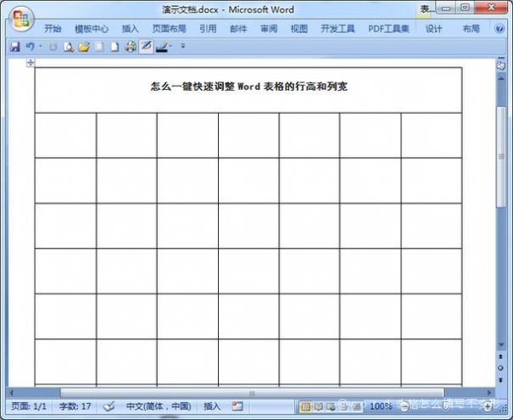Go to the 视图 tab
Image resolution: width=513 pixels, height=420 pixels.
coord(299,29)
